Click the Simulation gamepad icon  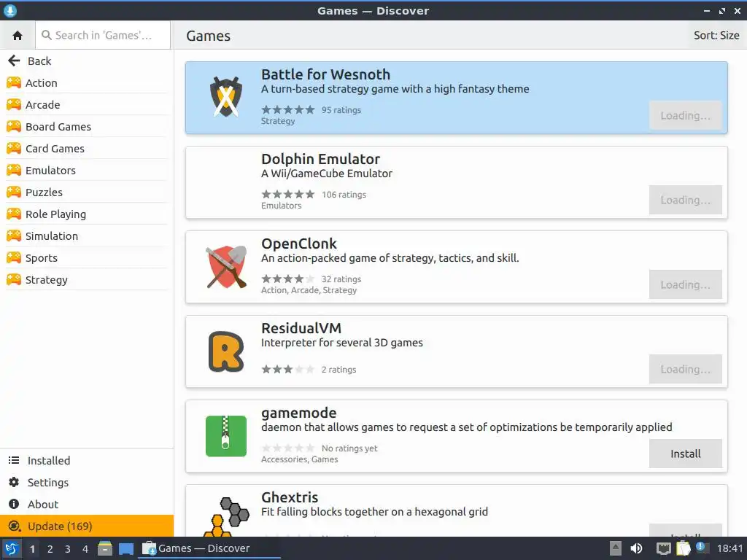click(x=14, y=236)
